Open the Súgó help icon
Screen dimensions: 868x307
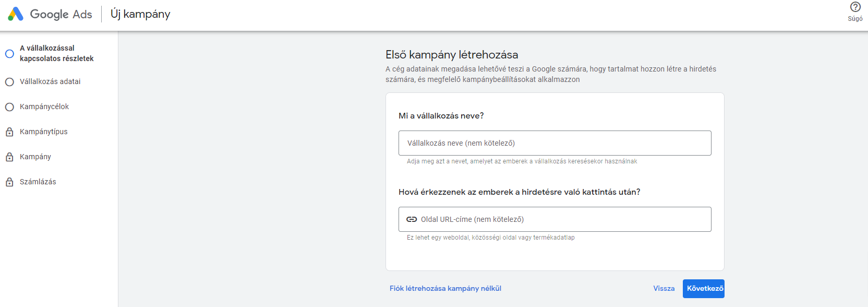tap(854, 7)
